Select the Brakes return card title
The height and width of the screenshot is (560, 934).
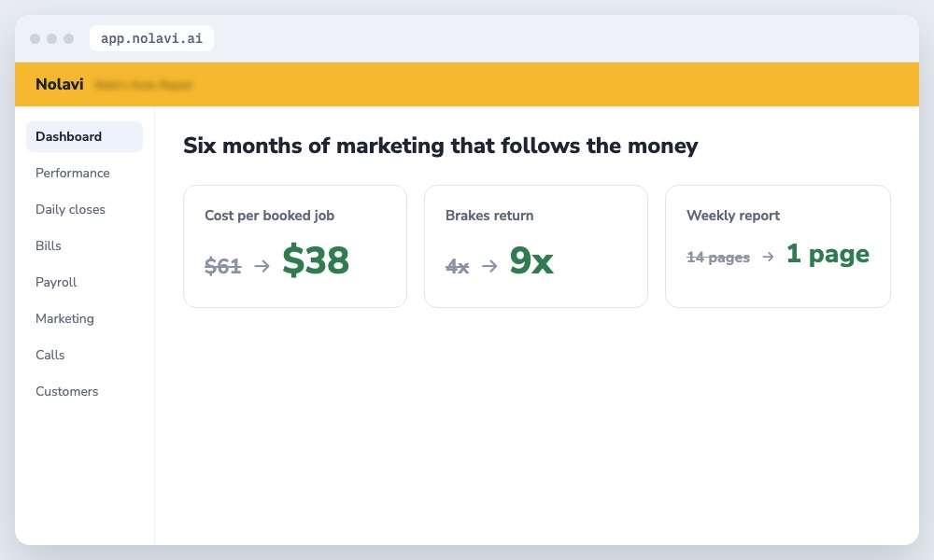click(489, 216)
